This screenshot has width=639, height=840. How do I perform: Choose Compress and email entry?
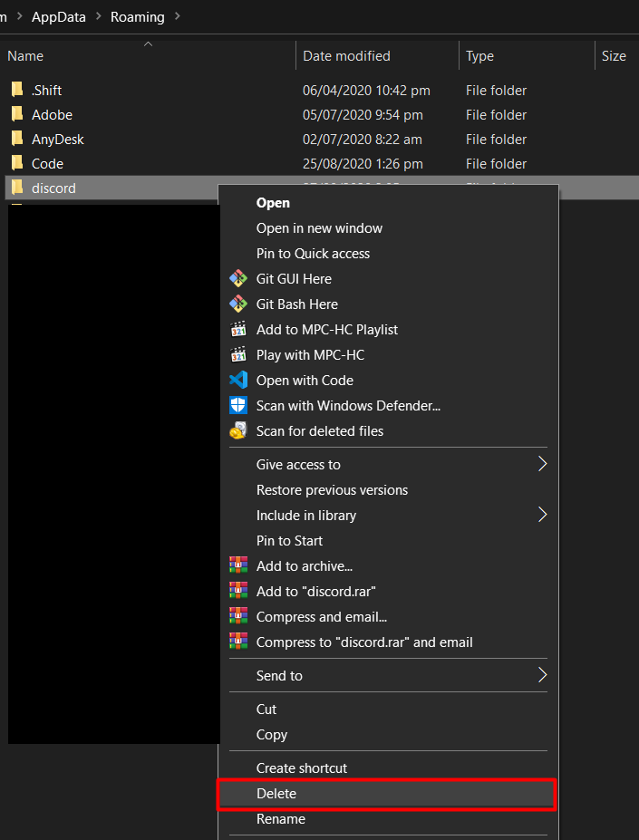(x=388, y=616)
